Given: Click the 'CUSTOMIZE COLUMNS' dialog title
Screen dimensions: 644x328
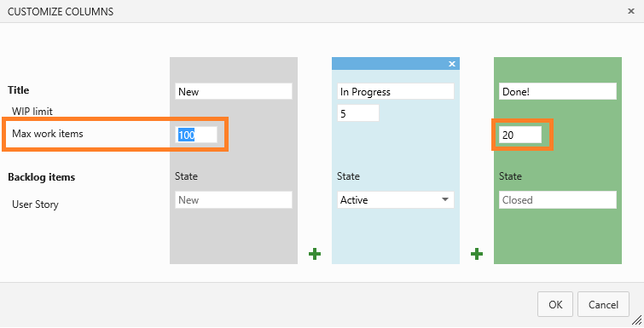Looking at the screenshot, I should [x=61, y=11].
